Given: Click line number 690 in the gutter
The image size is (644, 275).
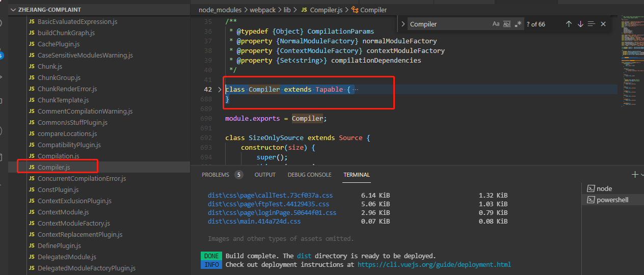Looking at the screenshot, I should 206,119.
